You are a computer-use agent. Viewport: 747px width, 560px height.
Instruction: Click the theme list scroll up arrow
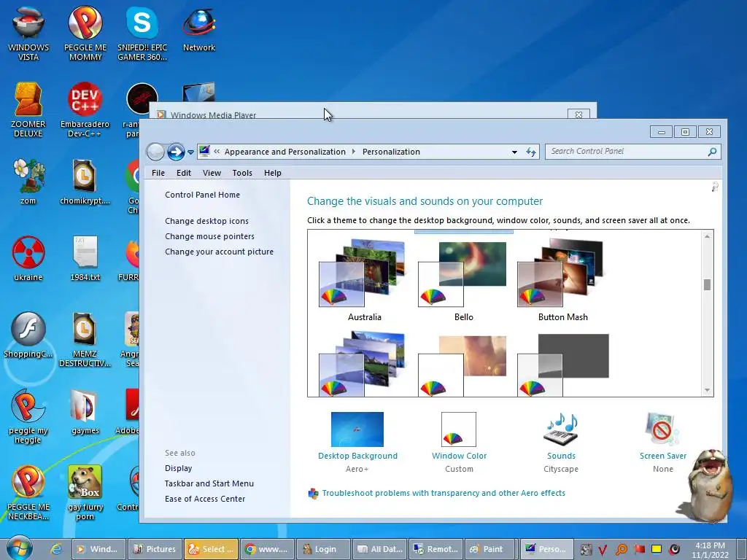707,236
